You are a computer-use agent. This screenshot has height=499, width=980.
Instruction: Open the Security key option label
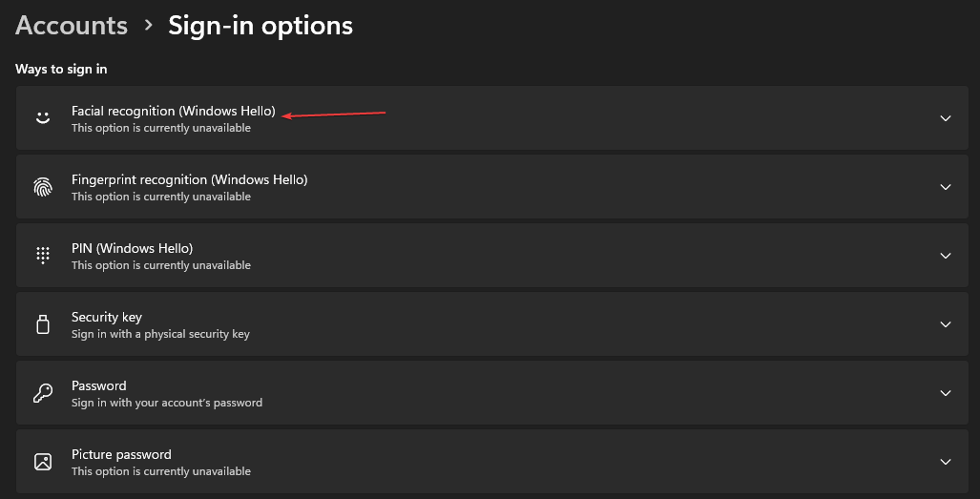(x=106, y=317)
